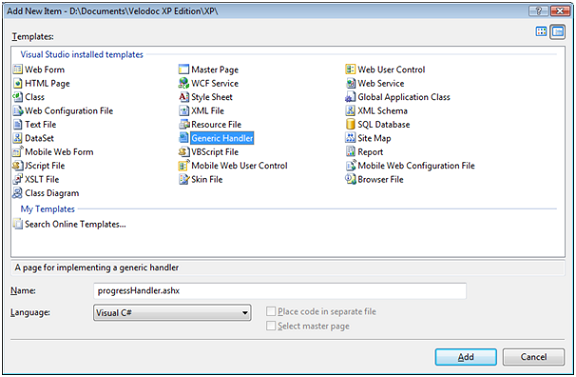This screenshot has width=576, height=377.
Task: Pick the Web Configuration File icon
Action: 18,111
